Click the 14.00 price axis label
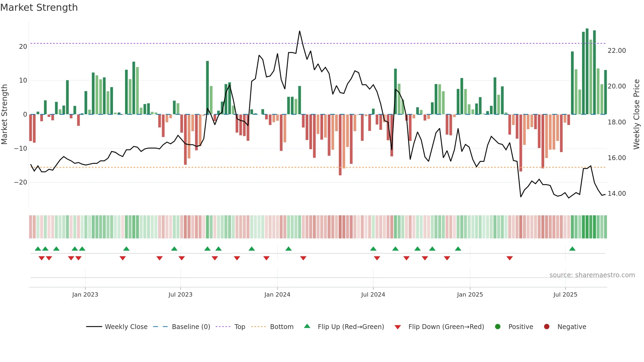644x362 pixels. (617, 193)
